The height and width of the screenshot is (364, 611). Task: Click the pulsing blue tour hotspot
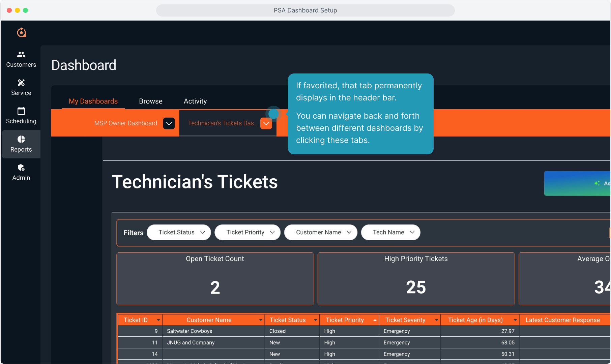pos(273,114)
